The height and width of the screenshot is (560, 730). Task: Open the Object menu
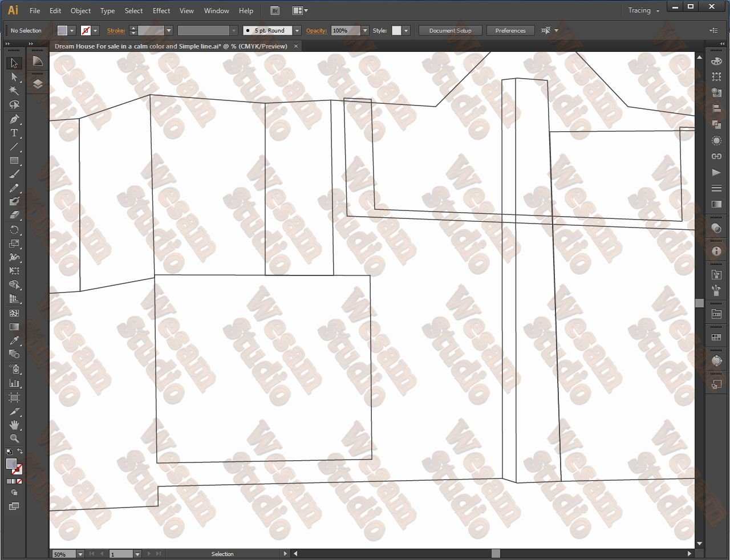(80, 11)
